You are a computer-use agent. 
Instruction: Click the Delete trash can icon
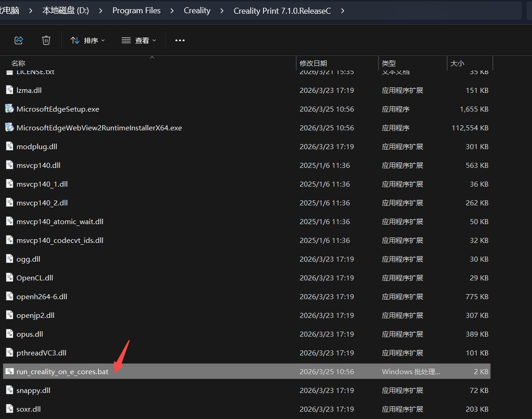coord(46,40)
